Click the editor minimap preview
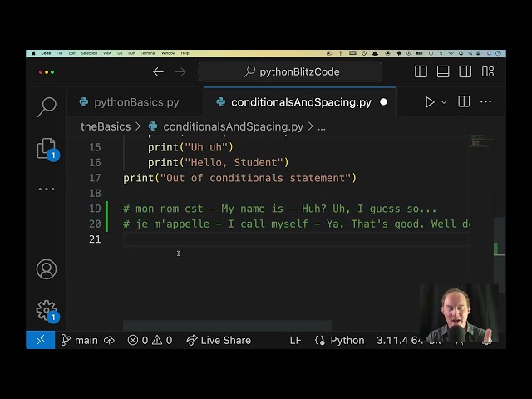532x399 pixels. [x=481, y=141]
